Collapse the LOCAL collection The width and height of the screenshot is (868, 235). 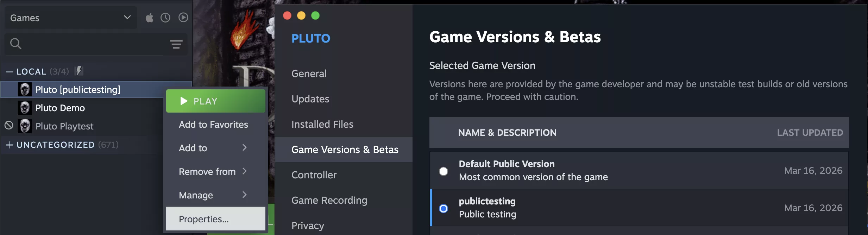tap(10, 72)
